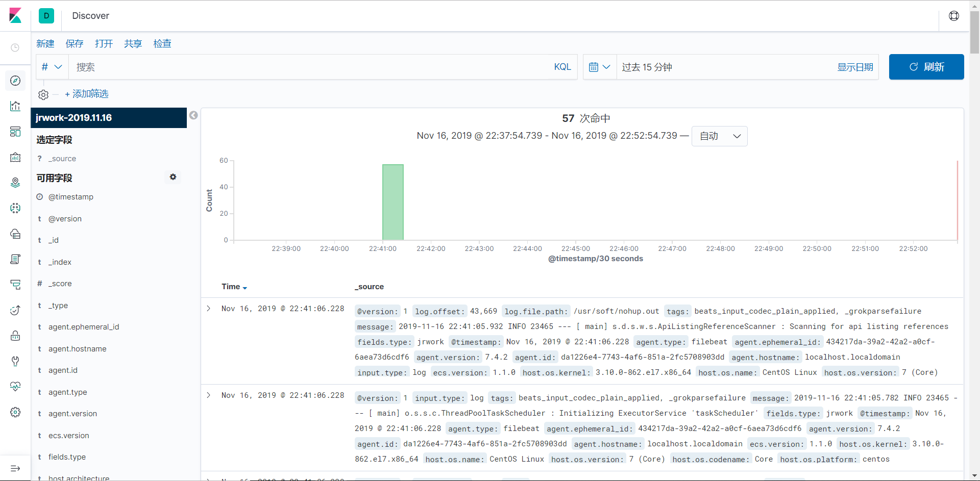Select ecs.version field in list
Image resolution: width=980 pixels, height=481 pixels.
point(68,436)
